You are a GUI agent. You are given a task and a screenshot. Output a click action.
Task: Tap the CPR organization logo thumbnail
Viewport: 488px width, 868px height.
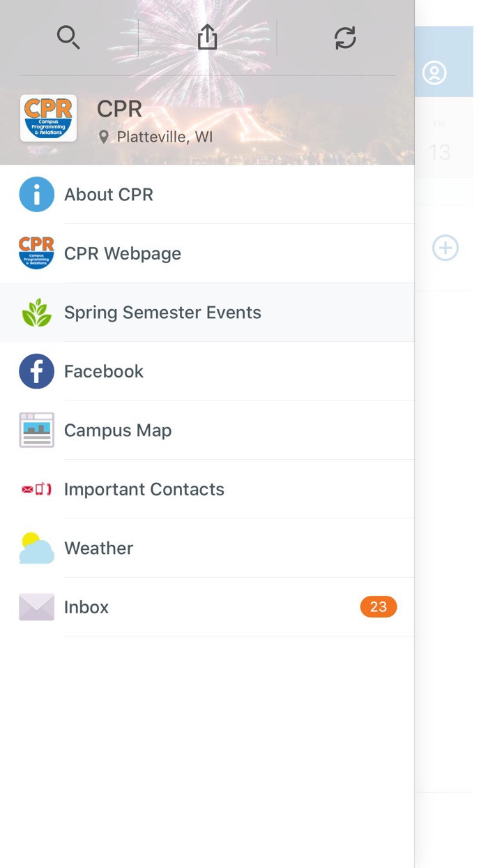(x=48, y=118)
